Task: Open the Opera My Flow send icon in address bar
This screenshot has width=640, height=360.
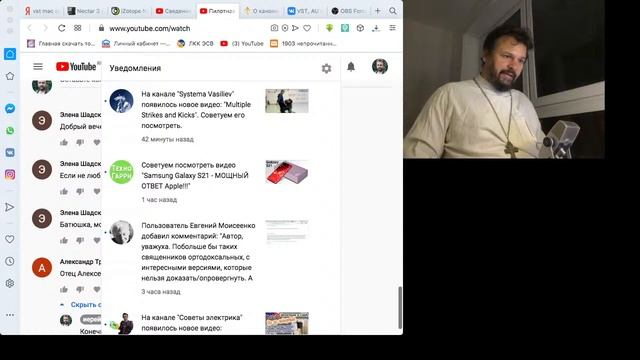Action: click(295, 28)
